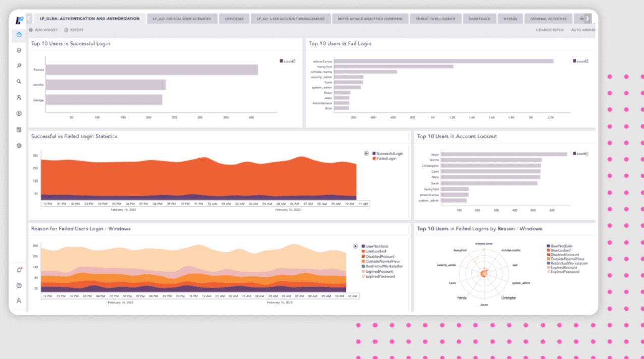Open the Darktrace tab
Screen dimensions: 644x359
479,19
